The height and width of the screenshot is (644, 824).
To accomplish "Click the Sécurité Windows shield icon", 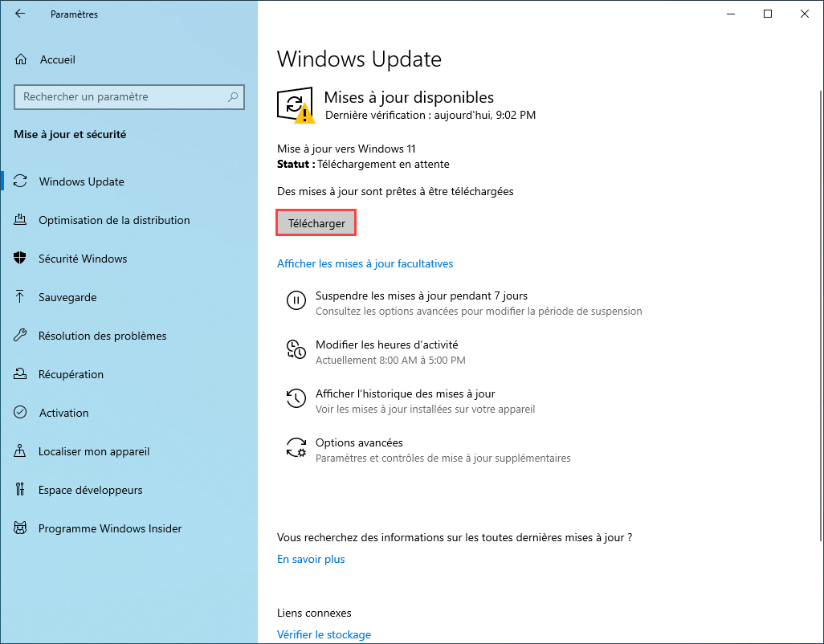I will pyautogui.click(x=20, y=258).
